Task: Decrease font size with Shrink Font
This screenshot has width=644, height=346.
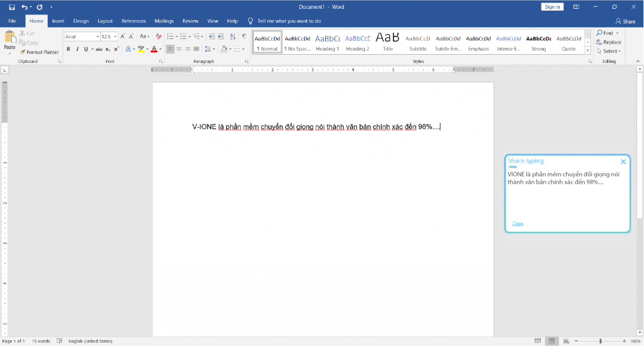Action: point(131,36)
